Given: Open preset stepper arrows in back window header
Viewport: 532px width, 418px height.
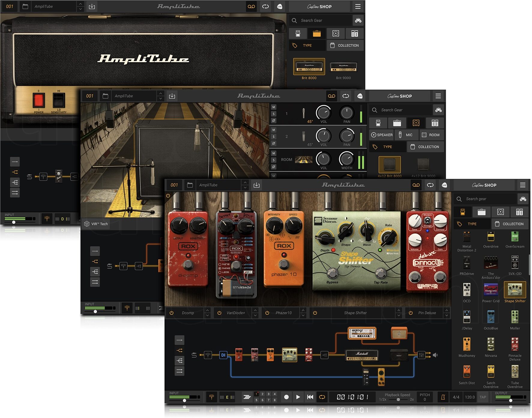Looking at the screenshot, I should pyautogui.click(x=80, y=6).
